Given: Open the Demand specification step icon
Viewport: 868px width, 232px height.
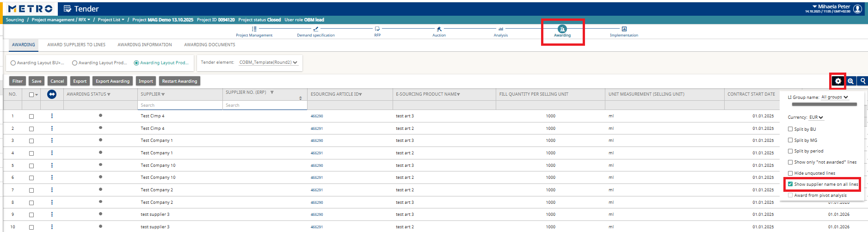Looking at the screenshot, I should tap(316, 29).
